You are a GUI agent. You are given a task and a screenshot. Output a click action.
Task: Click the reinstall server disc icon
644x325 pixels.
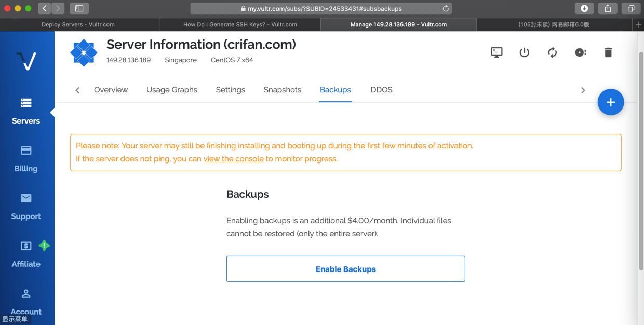(x=580, y=52)
